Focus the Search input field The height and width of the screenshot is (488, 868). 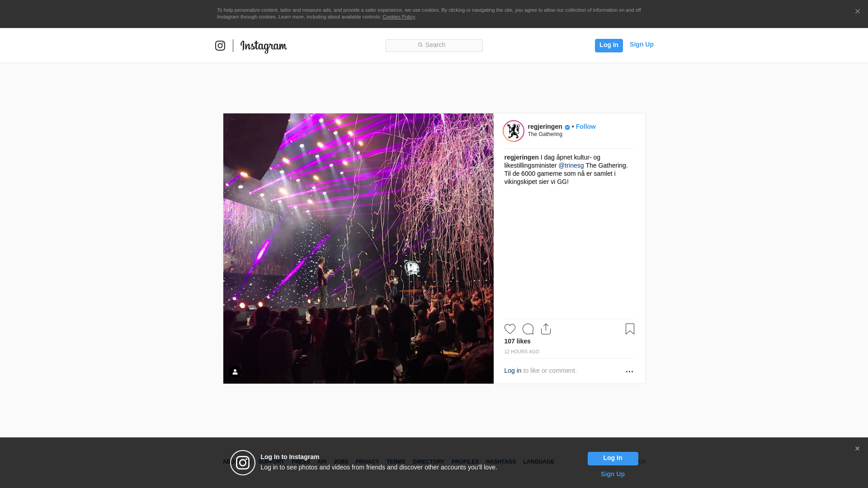(434, 45)
